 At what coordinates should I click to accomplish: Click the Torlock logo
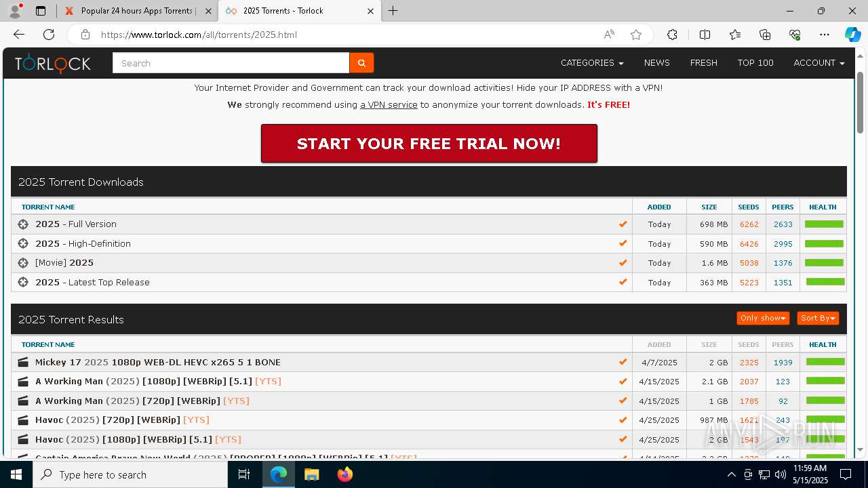(x=53, y=63)
